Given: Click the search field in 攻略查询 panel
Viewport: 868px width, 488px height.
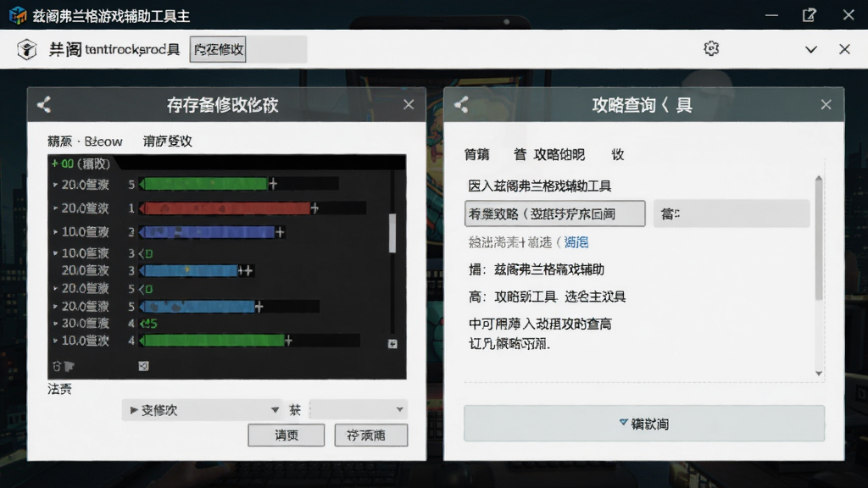Looking at the screenshot, I should point(554,213).
